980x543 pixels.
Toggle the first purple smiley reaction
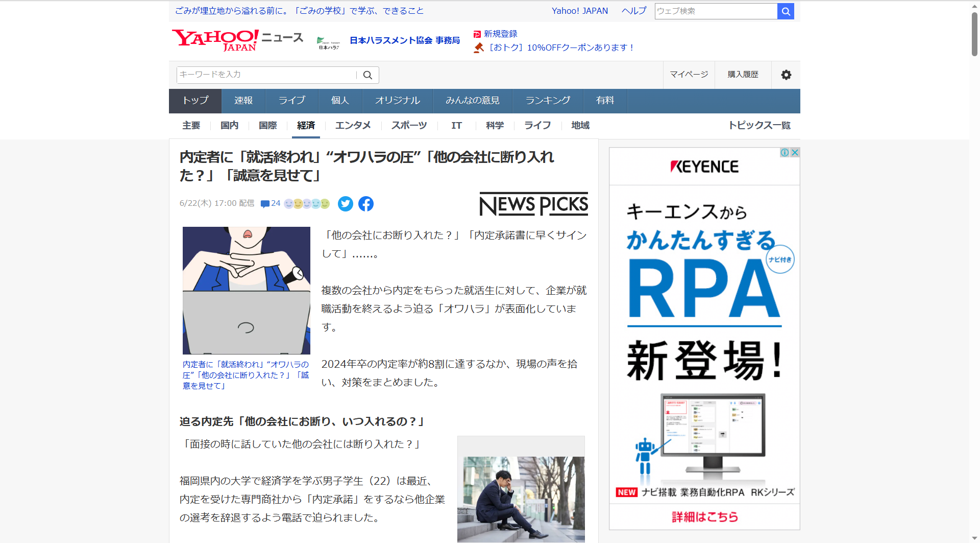[288, 203]
